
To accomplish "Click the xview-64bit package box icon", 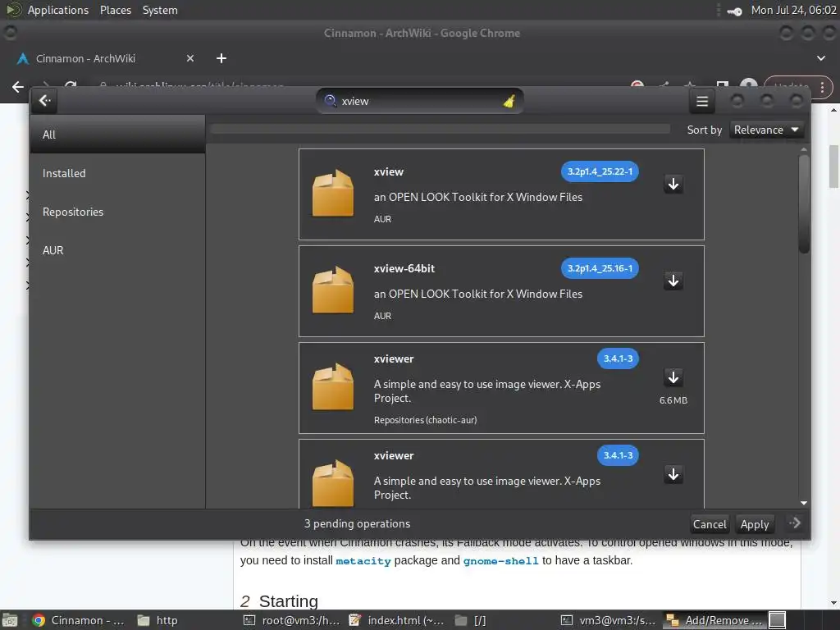I will tap(333, 290).
